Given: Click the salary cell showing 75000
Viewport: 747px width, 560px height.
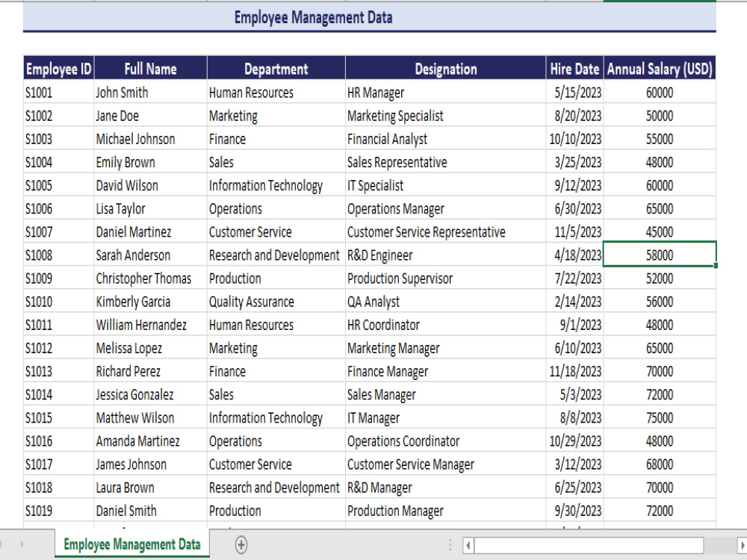Looking at the screenshot, I should coord(660,417).
